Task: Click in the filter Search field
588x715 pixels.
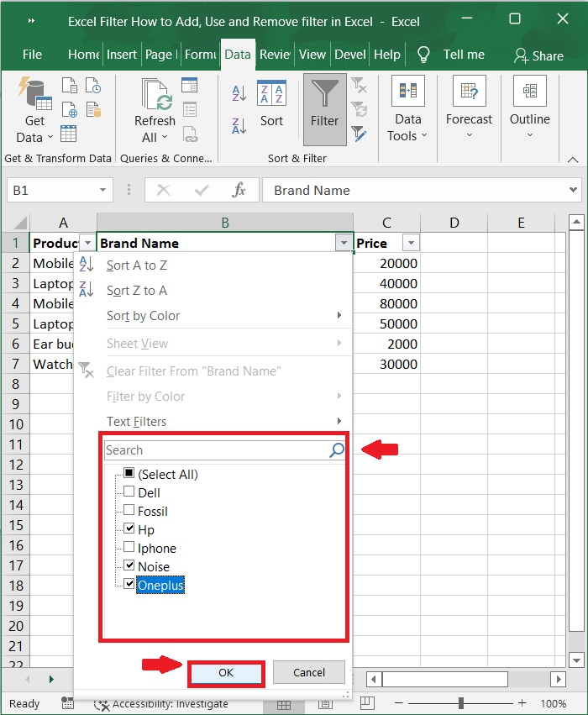Action: 216,450
